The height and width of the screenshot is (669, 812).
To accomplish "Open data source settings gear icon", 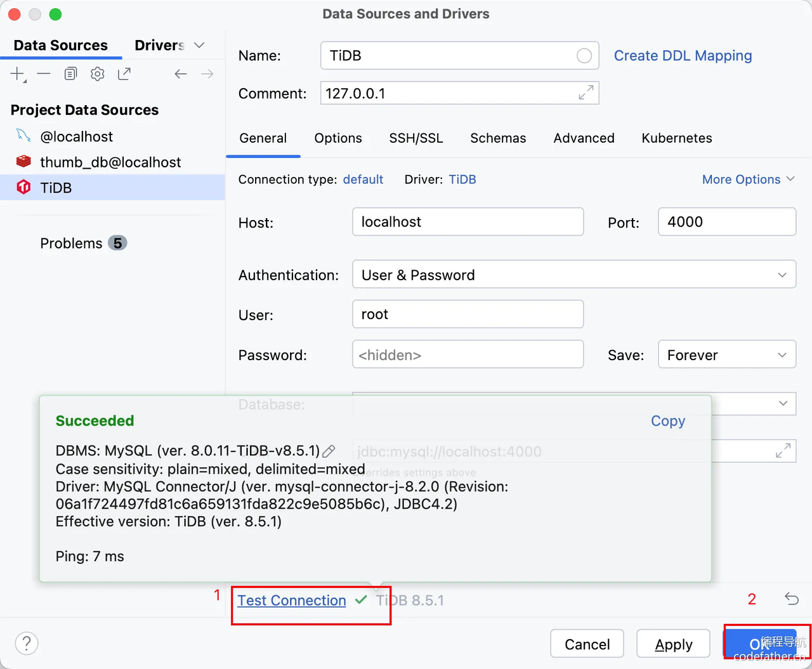I will pyautogui.click(x=97, y=74).
